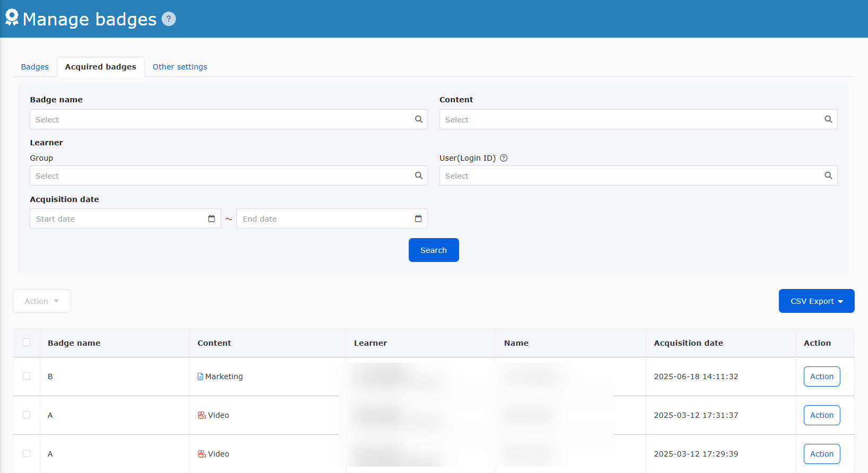Image resolution: width=868 pixels, height=473 pixels.
Task: Switch to the Badges tab
Action: click(x=35, y=67)
